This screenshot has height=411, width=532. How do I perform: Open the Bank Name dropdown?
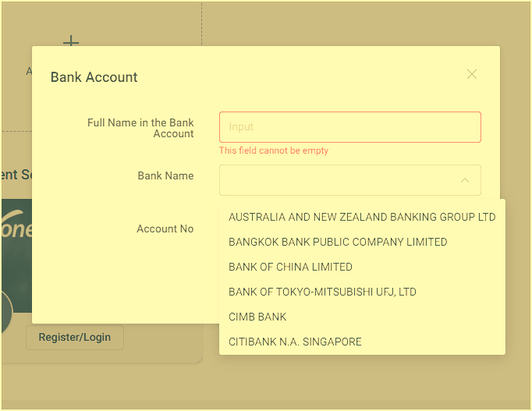pyautogui.click(x=349, y=180)
